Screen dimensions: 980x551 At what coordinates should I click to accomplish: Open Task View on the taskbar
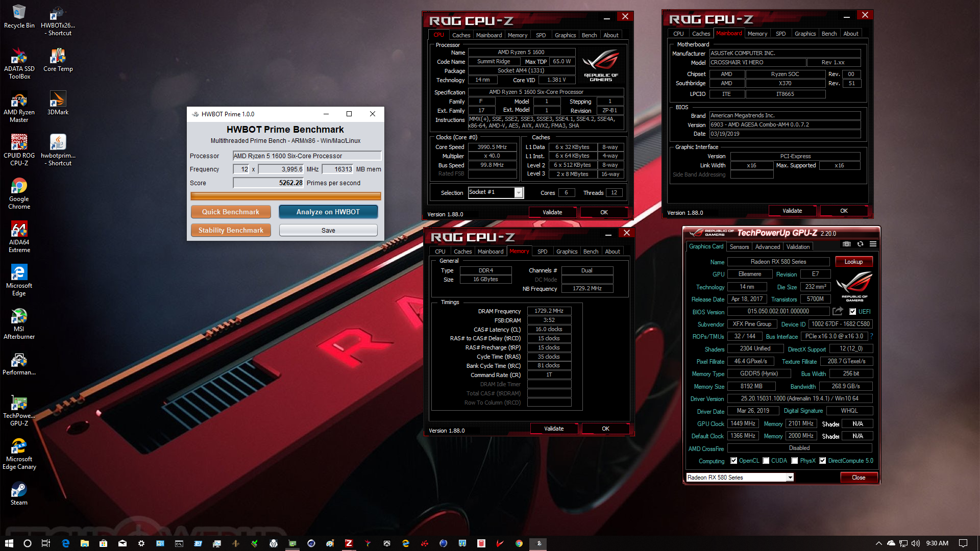46,543
